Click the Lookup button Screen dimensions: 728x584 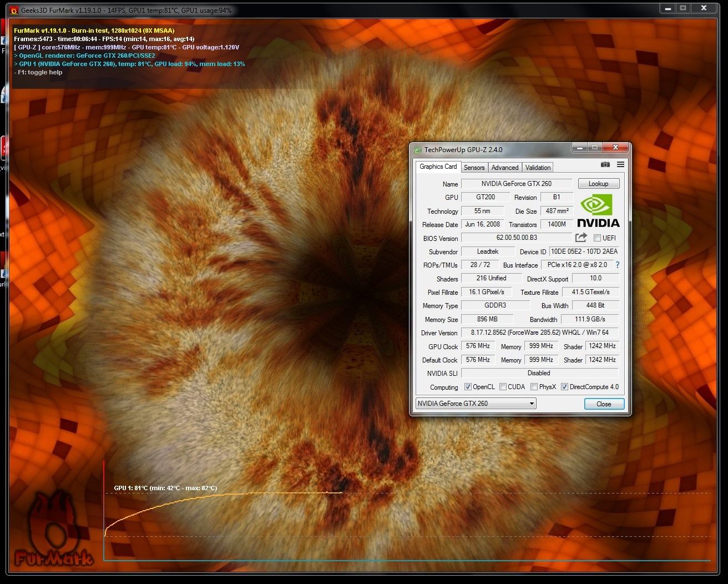(x=598, y=184)
